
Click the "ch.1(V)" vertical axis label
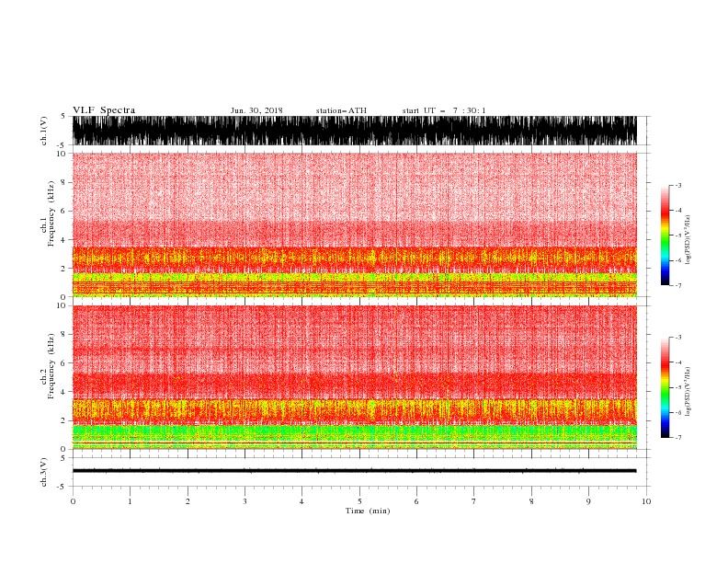pos(44,131)
